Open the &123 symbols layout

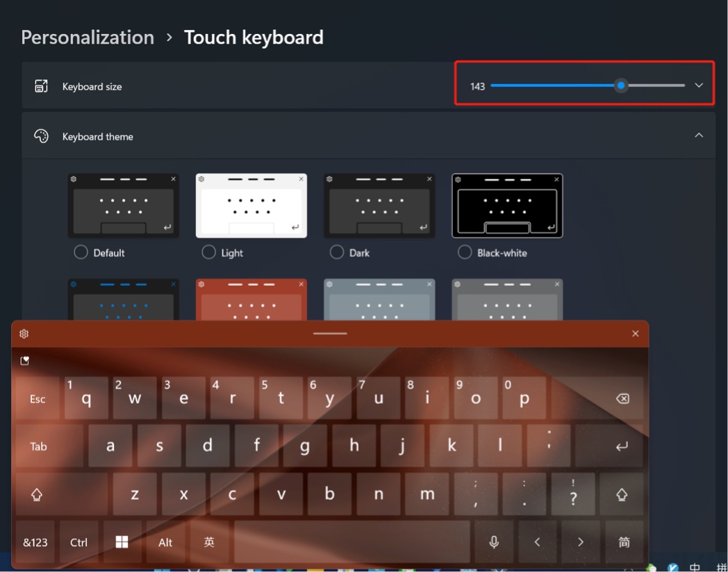pyautogui.click(x=35, y=542)
